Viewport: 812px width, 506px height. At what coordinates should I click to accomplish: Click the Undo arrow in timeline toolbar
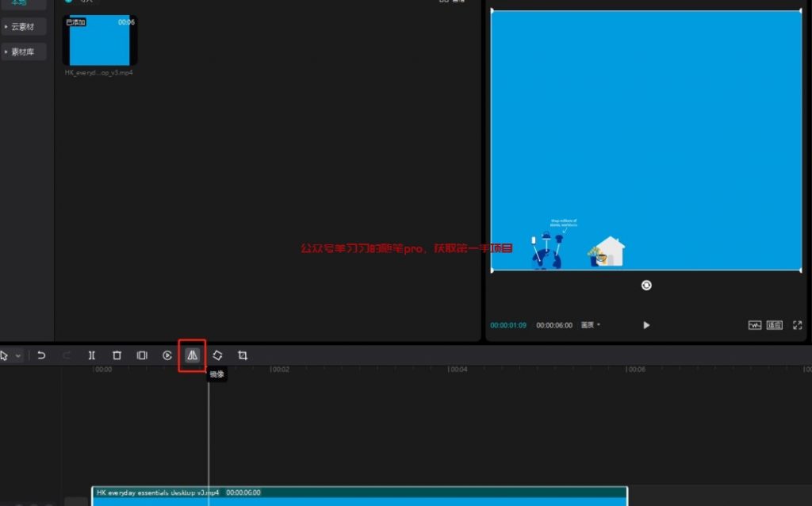coord(41,355)
